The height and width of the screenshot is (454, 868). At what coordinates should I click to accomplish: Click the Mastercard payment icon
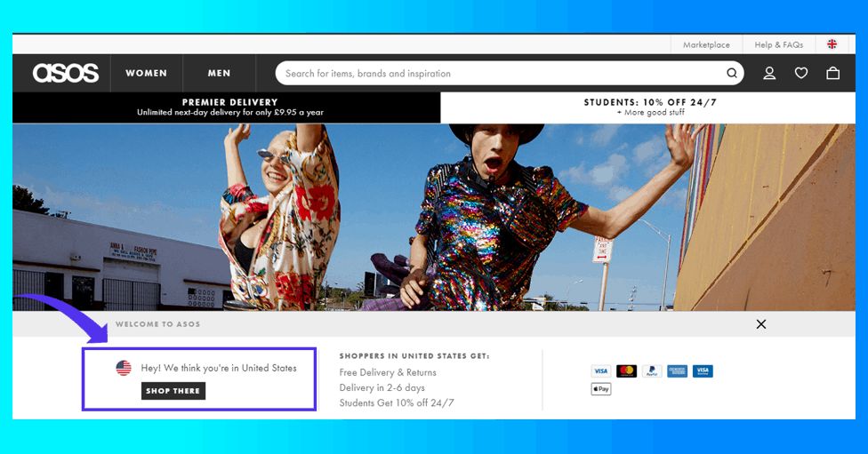click(x=626, y=370)
